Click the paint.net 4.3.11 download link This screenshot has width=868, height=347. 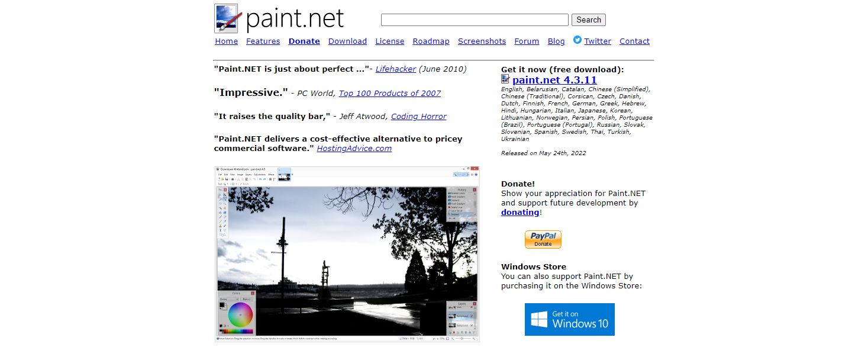pos(554,80)
